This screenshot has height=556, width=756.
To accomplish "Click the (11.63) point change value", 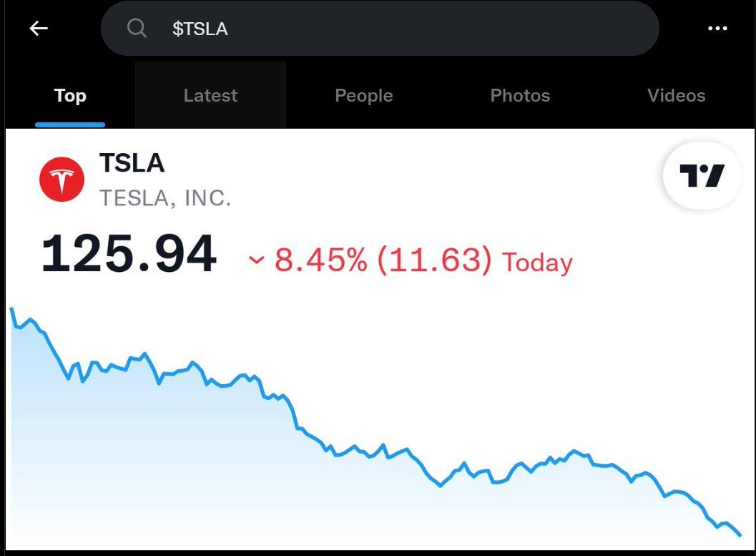I will (434, 260).
